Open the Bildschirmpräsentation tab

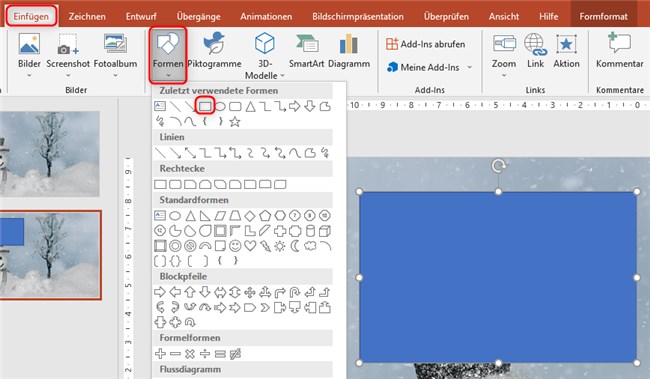tap(358, 17)
